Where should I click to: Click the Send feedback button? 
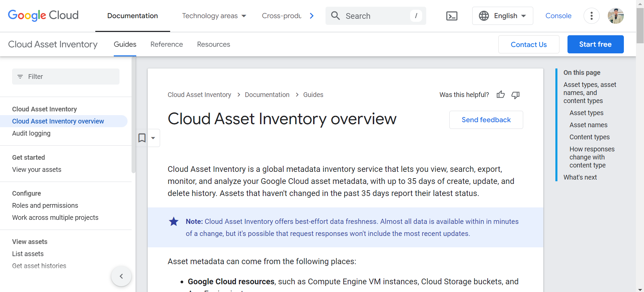click(x=486, y=120)
